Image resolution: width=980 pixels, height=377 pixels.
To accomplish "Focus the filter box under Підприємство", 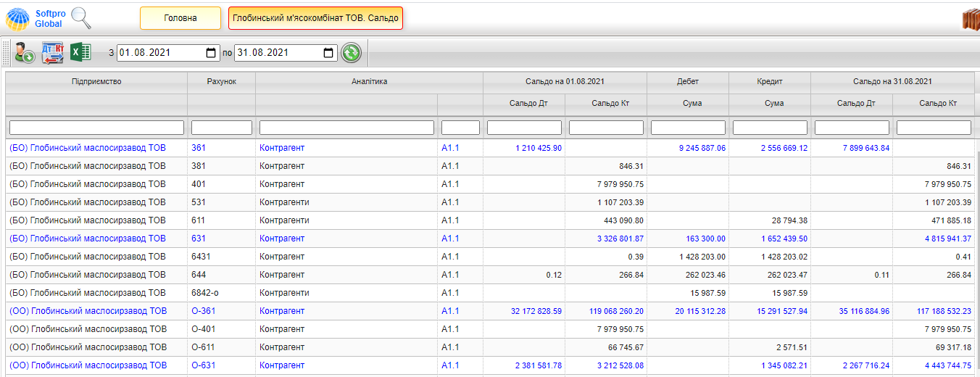I will pos(96,128).
